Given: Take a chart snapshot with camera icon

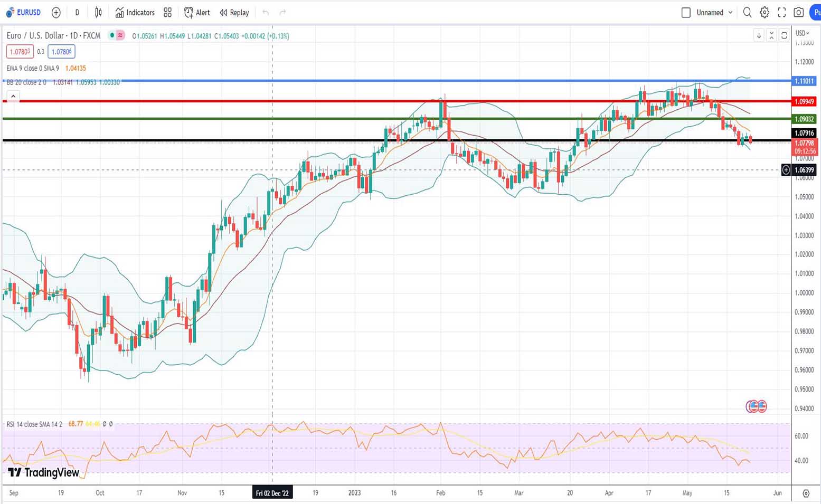Looking at the screenshot, I should 799,13.
